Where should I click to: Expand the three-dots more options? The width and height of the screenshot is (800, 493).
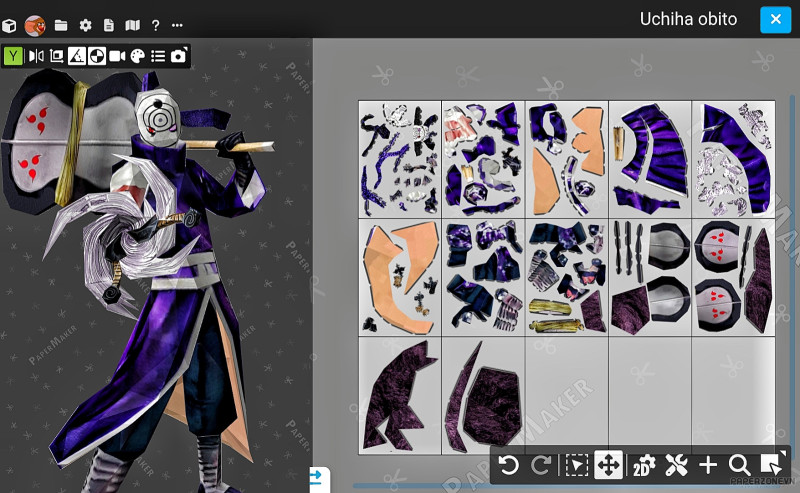coord(177,25)
